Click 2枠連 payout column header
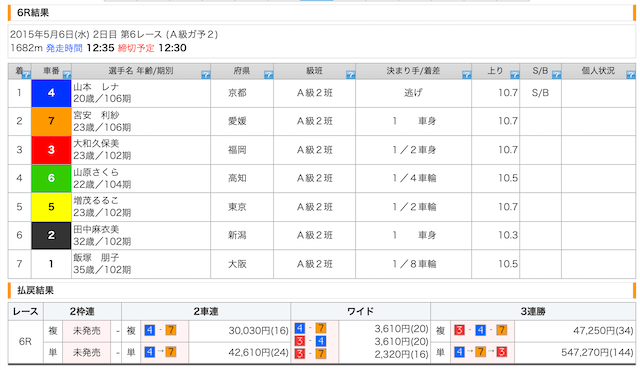The width and height of the screenshot is (640, 370). (x=82, y=312)
